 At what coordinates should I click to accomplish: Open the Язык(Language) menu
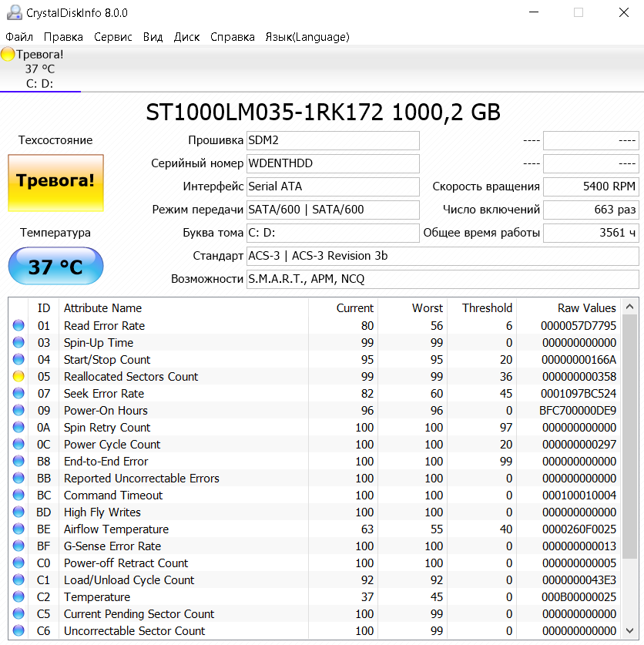tap(307, 37)
